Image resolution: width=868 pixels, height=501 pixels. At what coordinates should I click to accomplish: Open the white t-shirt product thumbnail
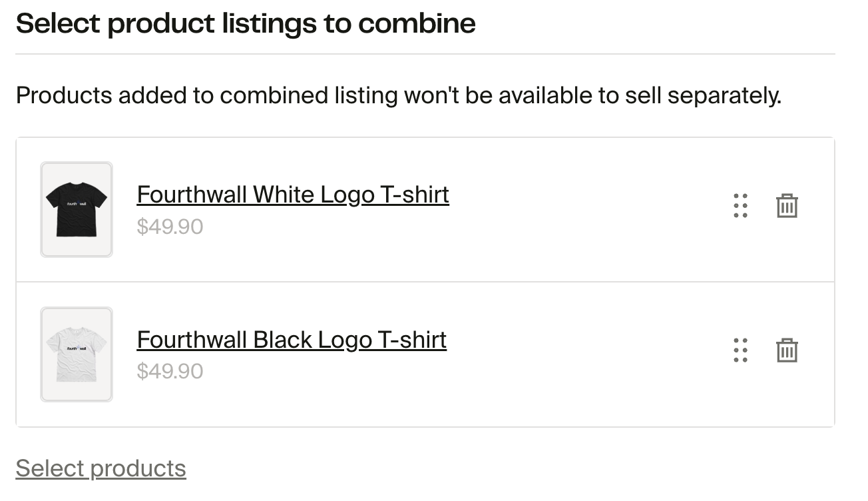coord(77,354)
